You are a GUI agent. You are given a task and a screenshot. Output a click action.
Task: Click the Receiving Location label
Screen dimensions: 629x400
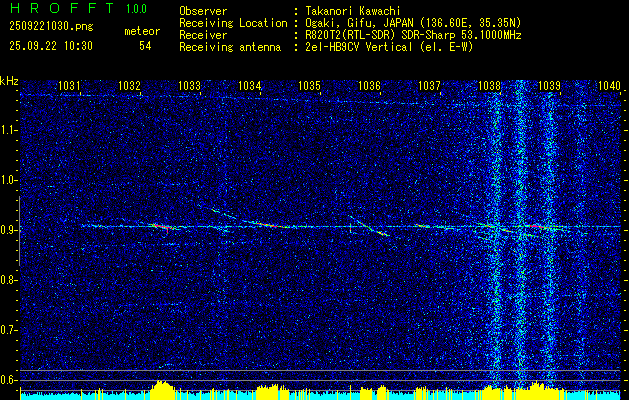tap(233, 23)
